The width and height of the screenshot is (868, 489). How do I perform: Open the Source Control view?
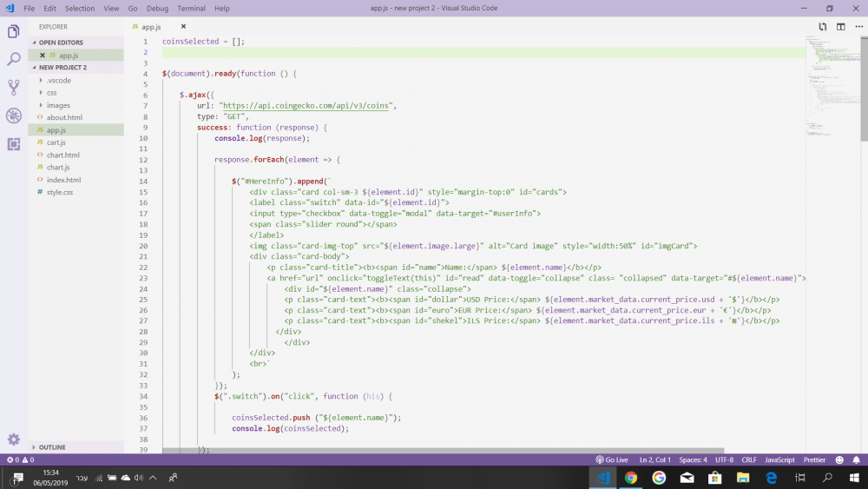coord(13,87)
